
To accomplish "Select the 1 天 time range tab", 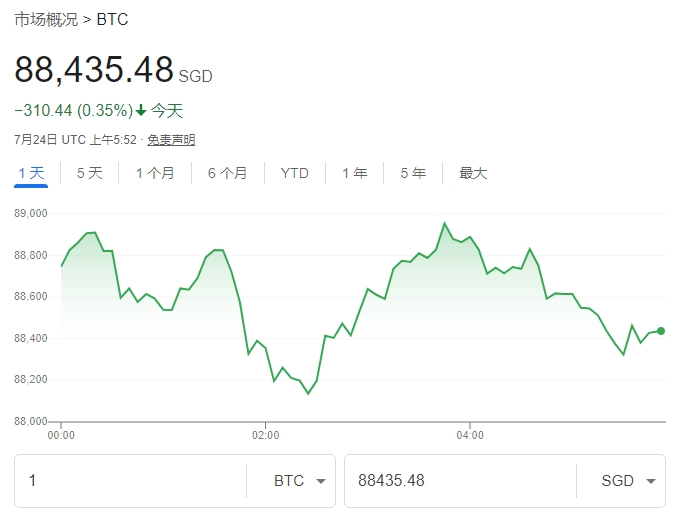I will click(x=32, y=173).
